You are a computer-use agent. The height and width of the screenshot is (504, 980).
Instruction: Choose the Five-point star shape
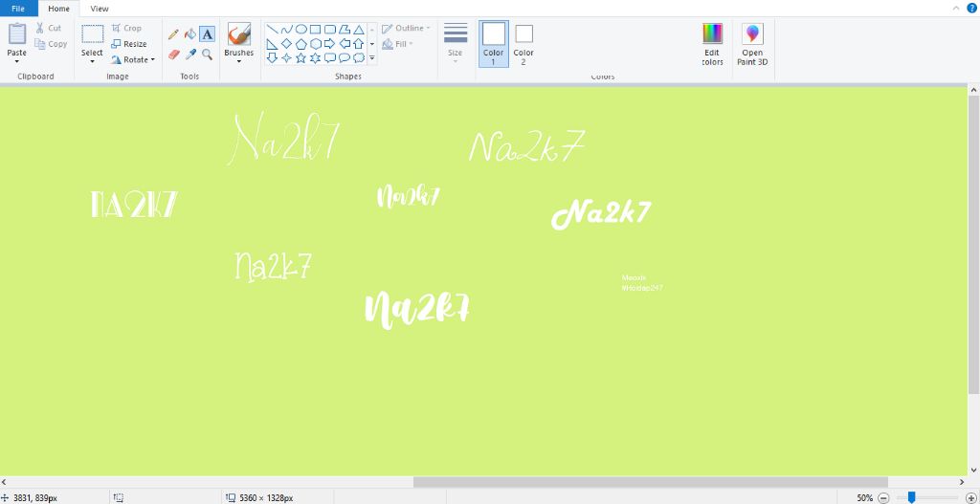pyautogui.click(x=301, y=58)
